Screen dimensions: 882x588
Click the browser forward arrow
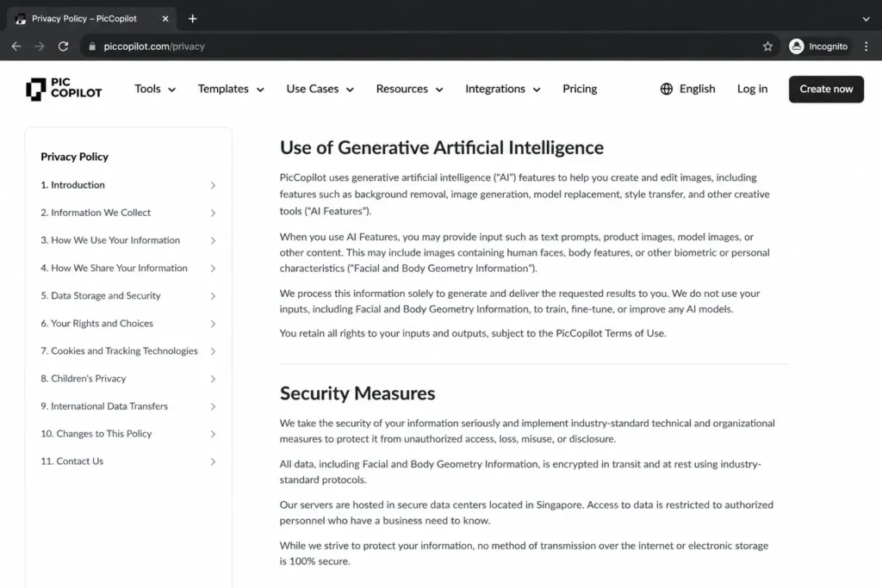point(40,46)
